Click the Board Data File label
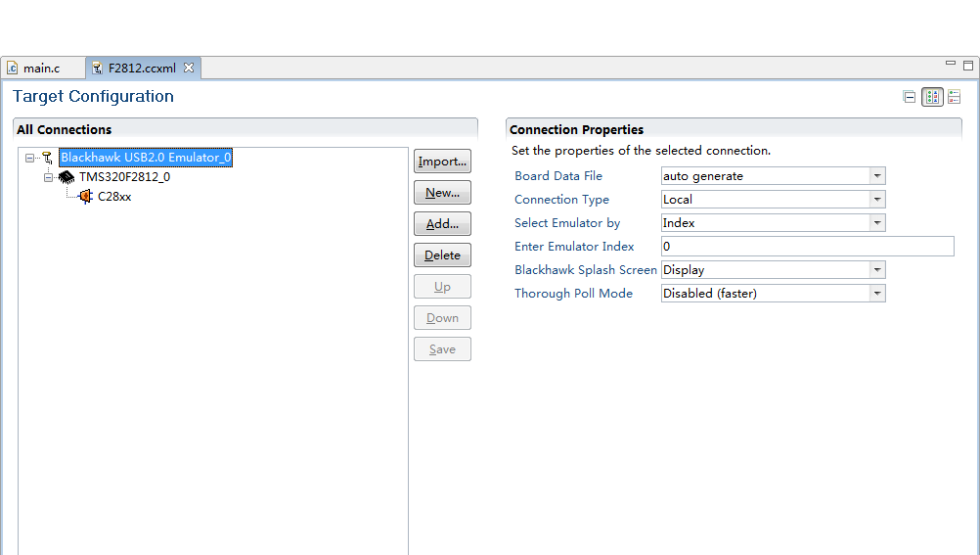The image size is (980, 555). pyautogui.click(x=558, y=176)
